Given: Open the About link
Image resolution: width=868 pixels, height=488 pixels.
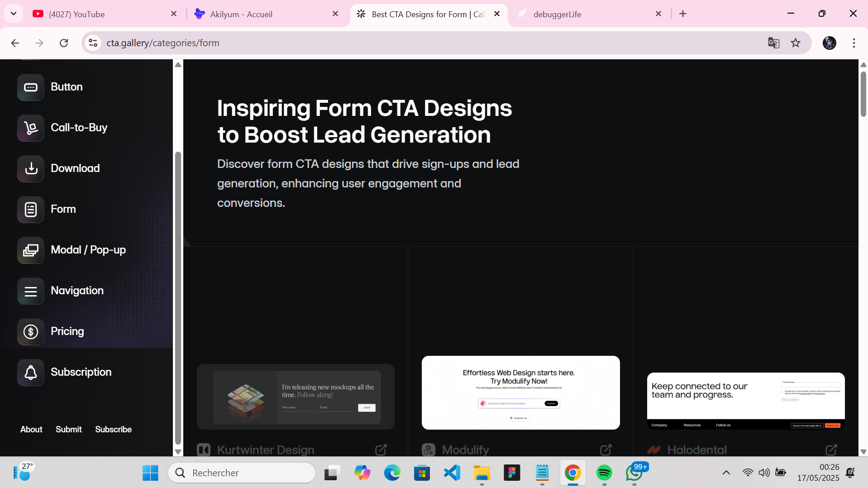Looking at the screenshot, I should point(31,430).
